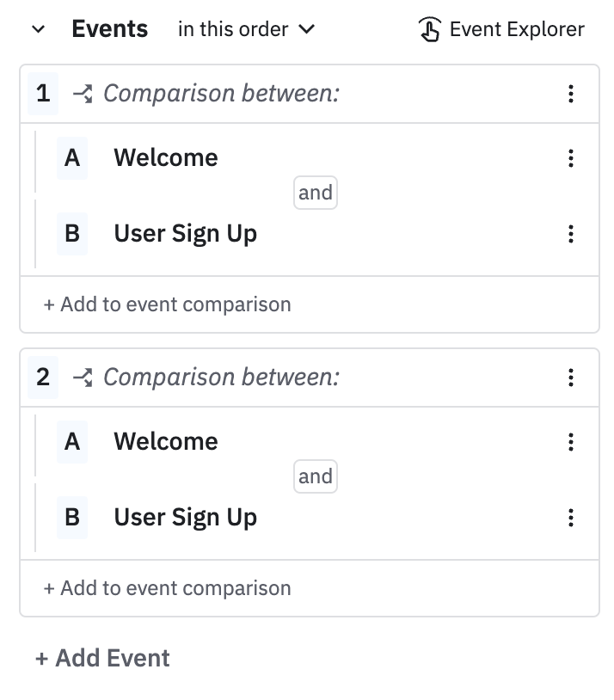
Task: Click 'Add to event comparison' in step 2
Action: (168, 588)
